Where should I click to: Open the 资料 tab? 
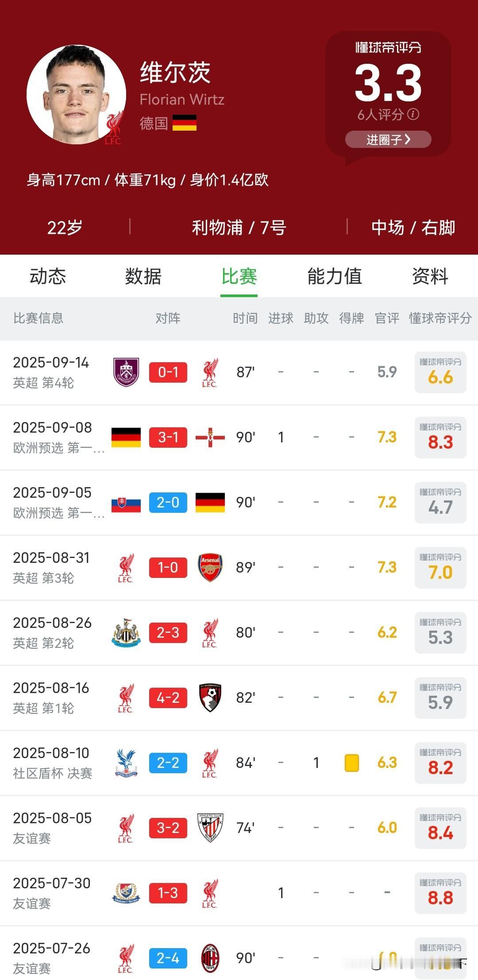430,276
